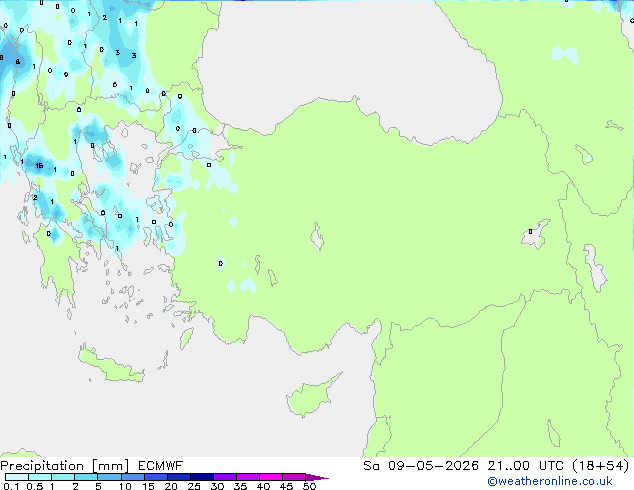Click the legend label "0.1"

tap(11, 486)
